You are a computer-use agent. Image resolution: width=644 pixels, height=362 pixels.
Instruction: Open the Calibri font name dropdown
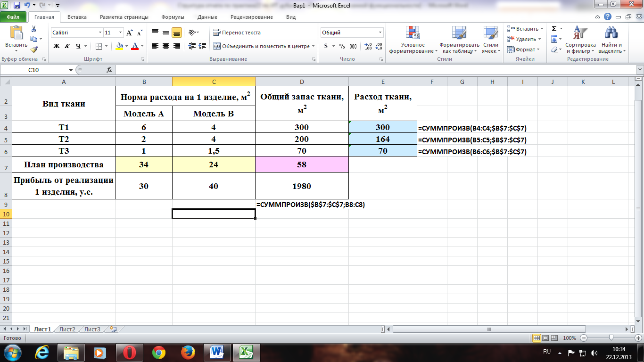(100, 33)
